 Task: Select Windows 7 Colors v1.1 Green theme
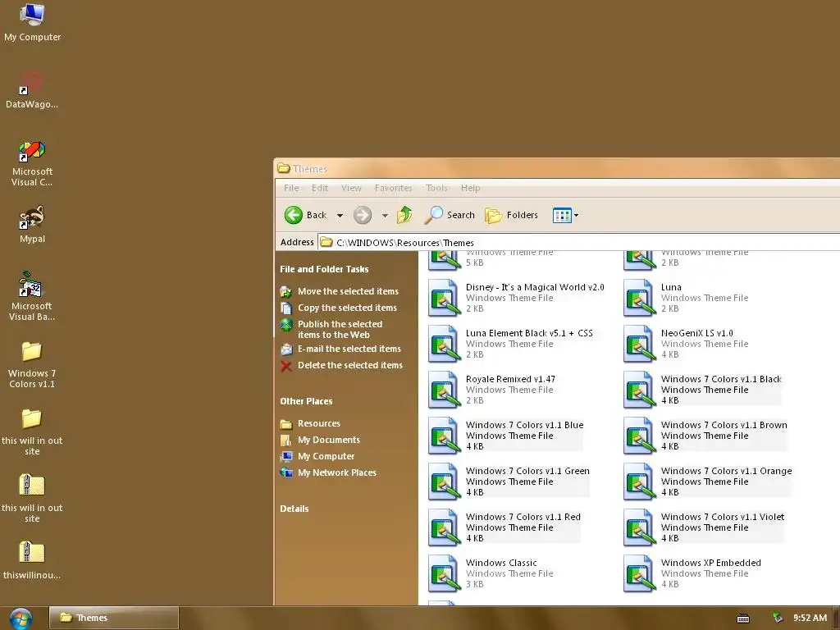click(x=509, y=482)
